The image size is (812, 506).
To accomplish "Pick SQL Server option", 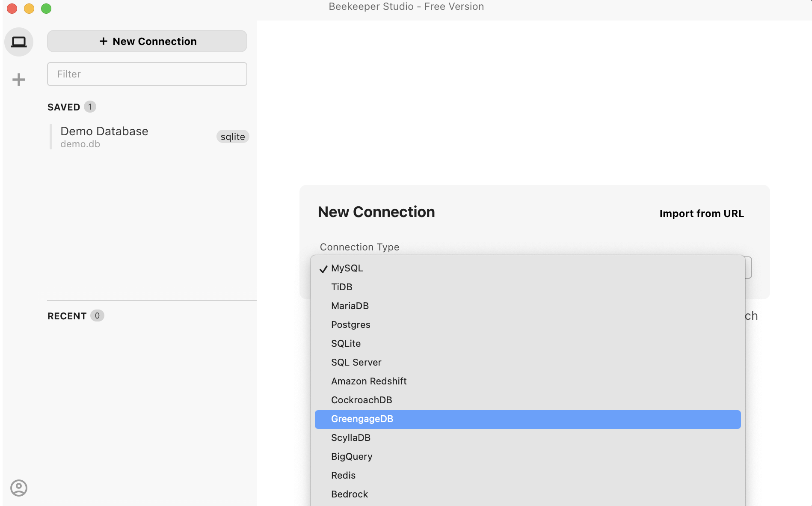I will pyautogui.click(x=528, y=362).
